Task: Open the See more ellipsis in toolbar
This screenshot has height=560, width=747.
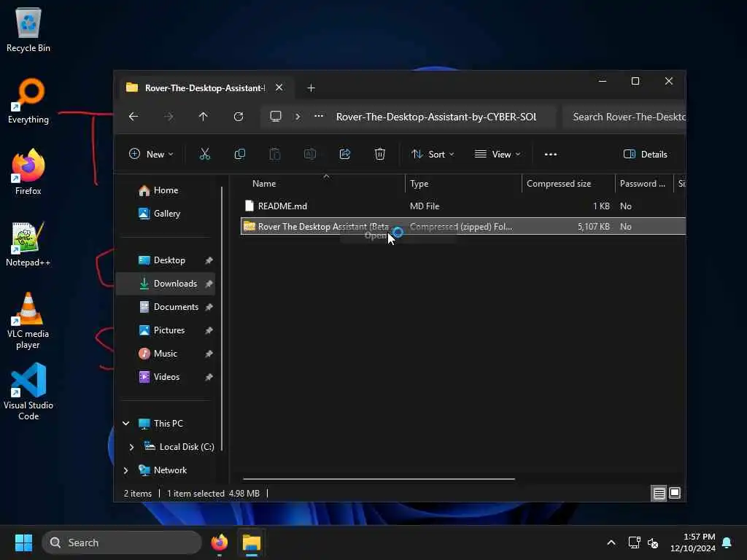Action: [551, 155]
